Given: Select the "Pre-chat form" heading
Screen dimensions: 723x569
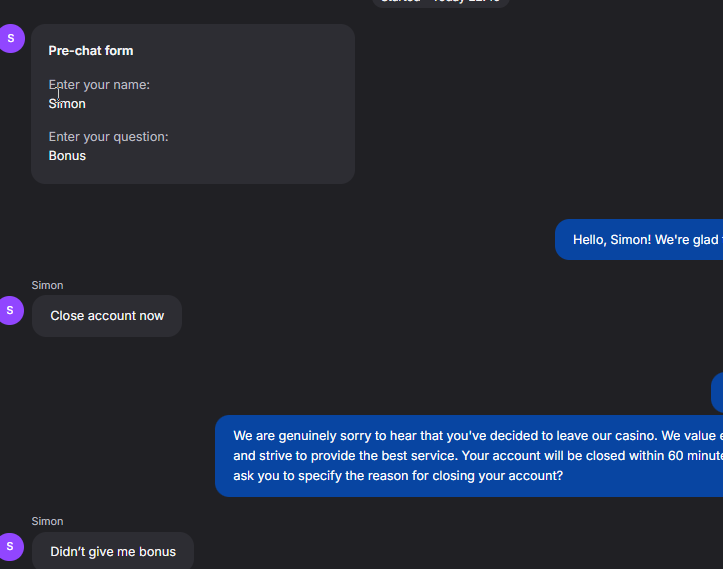Looking at the screenshot, I should [x=91, y=51].
